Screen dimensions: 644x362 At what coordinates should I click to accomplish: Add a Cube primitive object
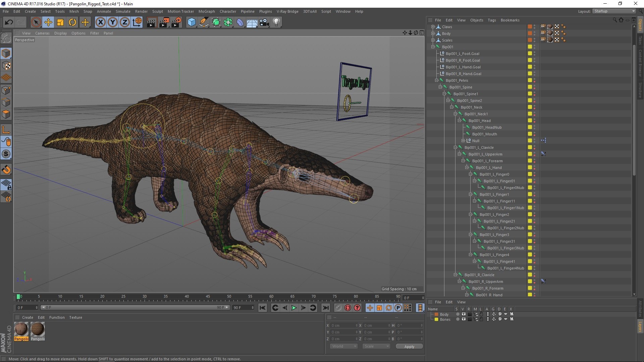point(192,22)
